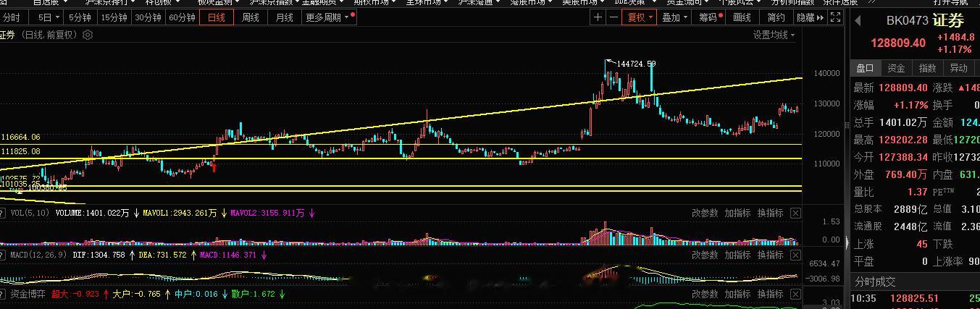980x309 pixels.
Task: Click the 128809.40 current price
Action: pyautogui.click(x=898, y=43)
